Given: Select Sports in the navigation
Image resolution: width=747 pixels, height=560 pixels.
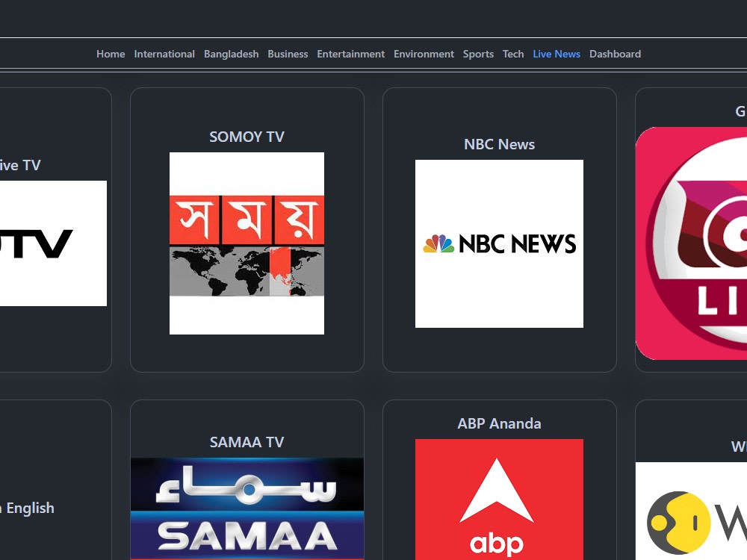Looking at the screenshot, I should pos(478,54).
